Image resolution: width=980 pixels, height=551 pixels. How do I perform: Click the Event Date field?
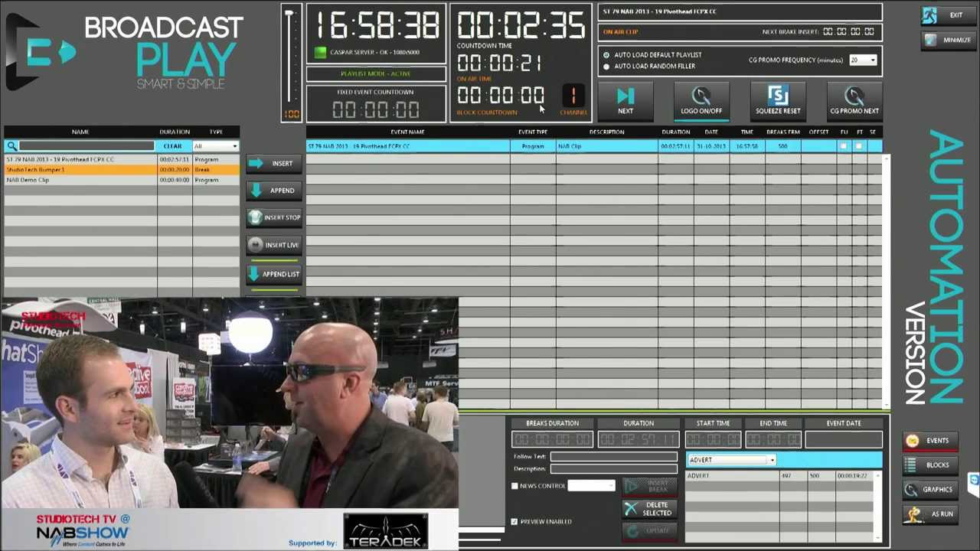coord(843,439)
